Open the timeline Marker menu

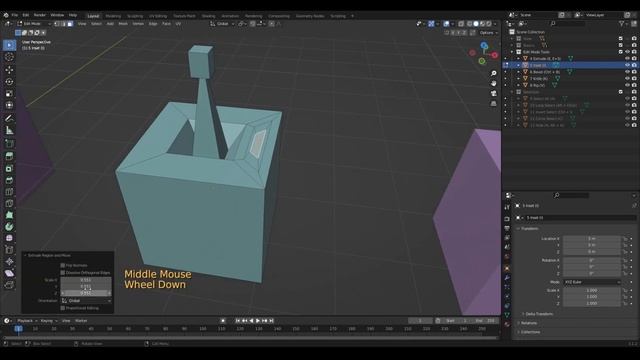pos(81,321)
